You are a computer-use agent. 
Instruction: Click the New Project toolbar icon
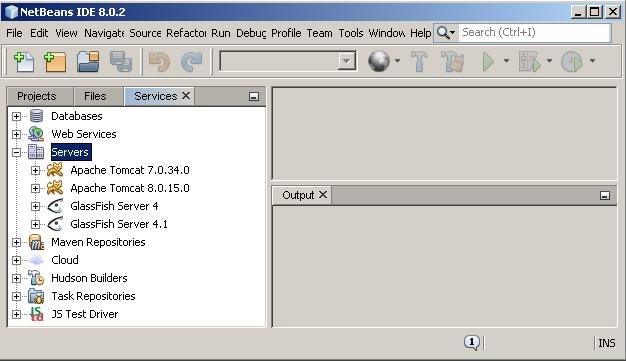pyautogui.click(x=55, y=61)
